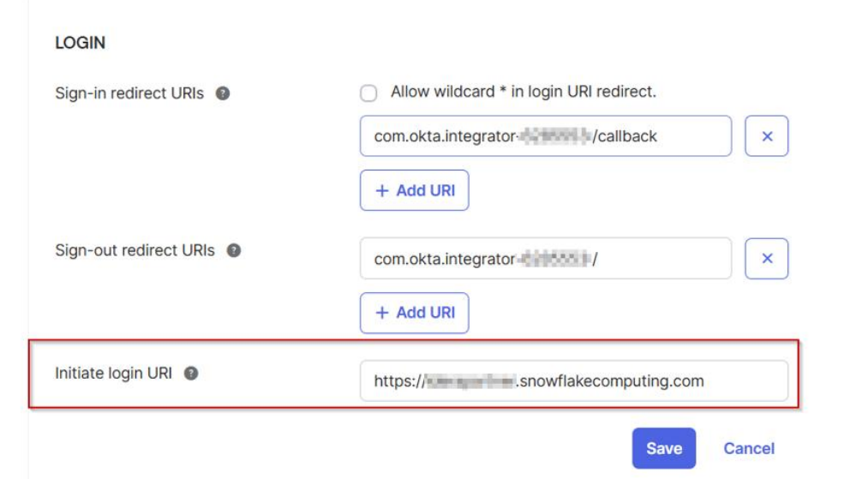Screen dimensions: 868x479
Task: Cancel the login changes
Action: [748, 448]
